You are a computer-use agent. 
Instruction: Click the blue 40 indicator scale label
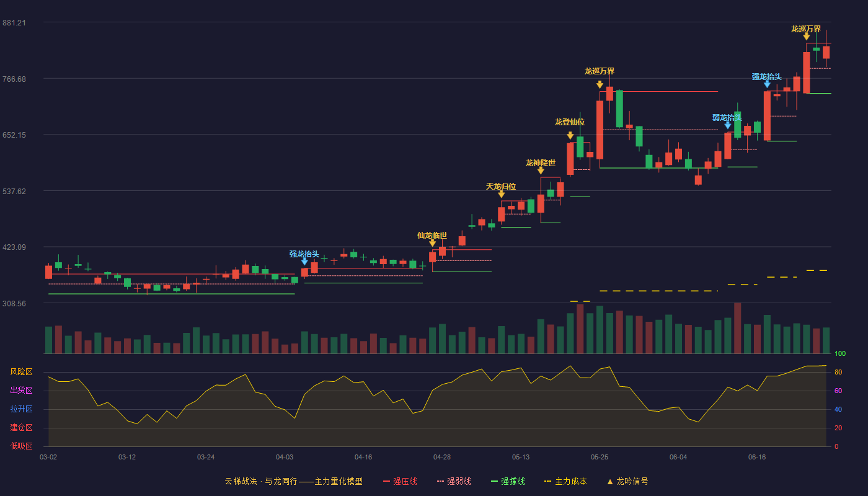pyautogui.click(x=838, y=409)
